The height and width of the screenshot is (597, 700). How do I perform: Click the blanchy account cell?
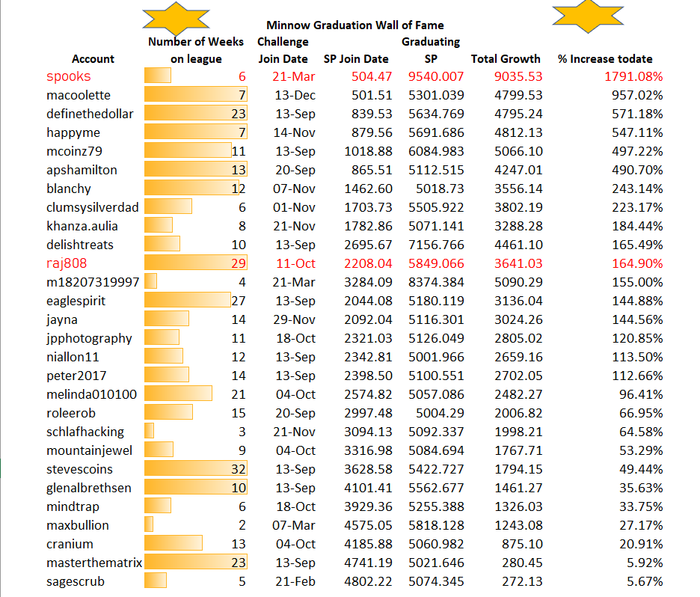point(68,189)
